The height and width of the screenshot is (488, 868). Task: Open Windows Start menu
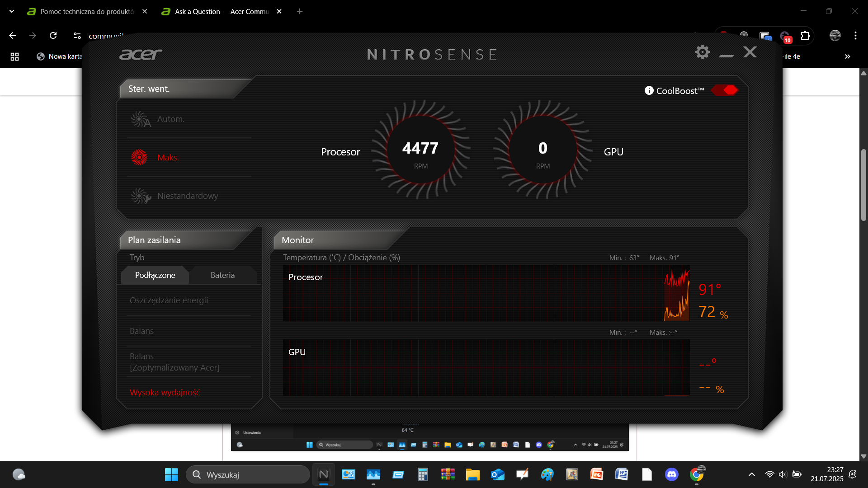coord(171,474)
